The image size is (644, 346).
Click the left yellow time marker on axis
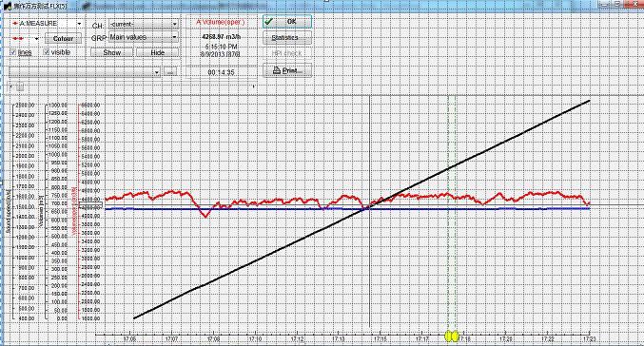(x=449, y=336)
